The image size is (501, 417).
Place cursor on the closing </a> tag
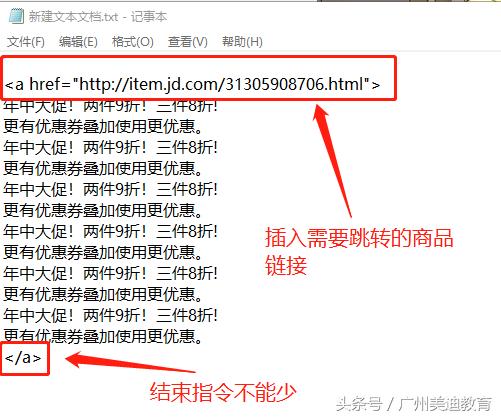(23, 358)
